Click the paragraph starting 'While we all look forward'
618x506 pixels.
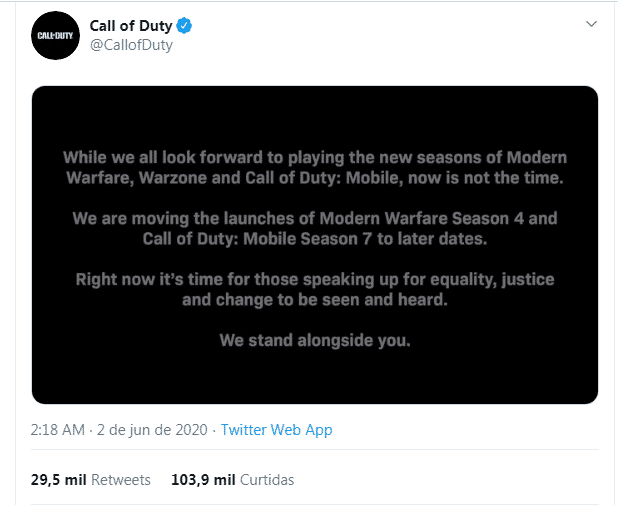315,168
